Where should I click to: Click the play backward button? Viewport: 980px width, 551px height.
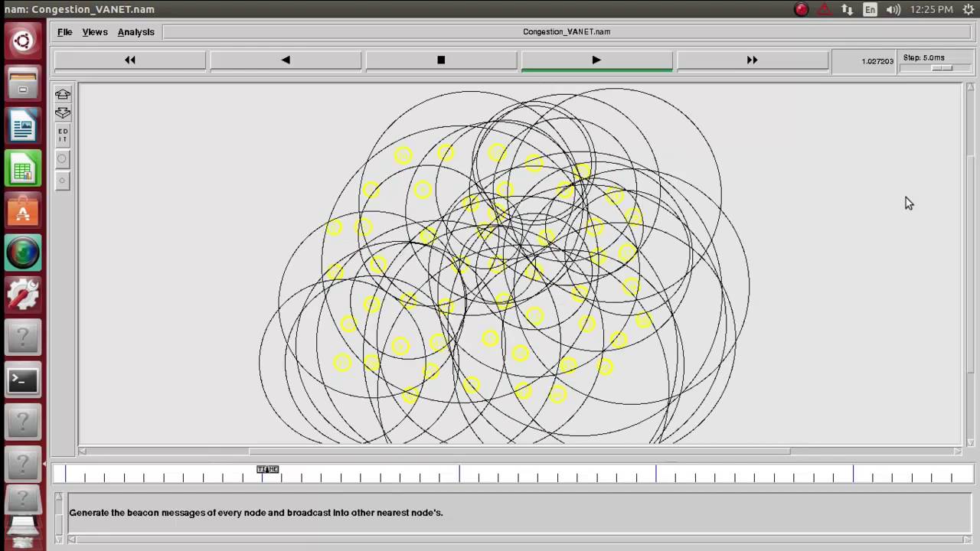pyautogui.click(x=286, y=60)
